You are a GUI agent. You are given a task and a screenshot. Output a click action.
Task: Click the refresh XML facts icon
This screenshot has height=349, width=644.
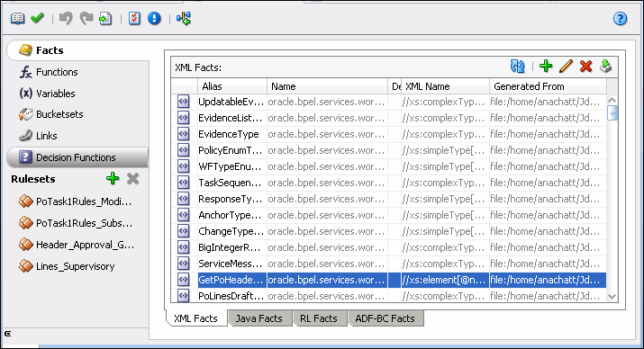click(x=518, y=66)
